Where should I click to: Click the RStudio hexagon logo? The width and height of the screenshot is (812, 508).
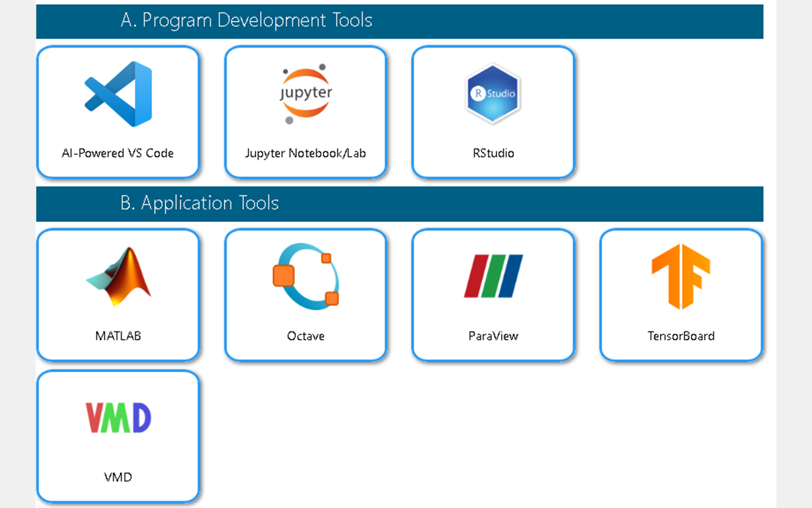(493, 93)
